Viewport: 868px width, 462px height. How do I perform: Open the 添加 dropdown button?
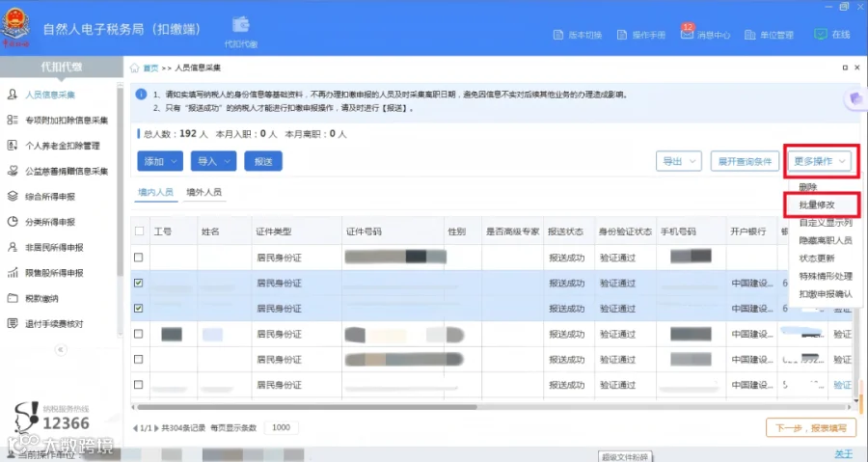[160, 161]
